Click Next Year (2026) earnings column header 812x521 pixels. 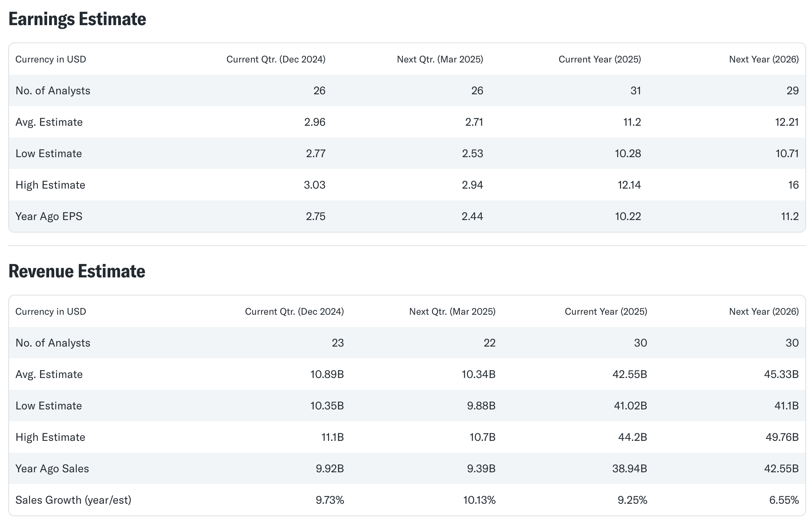coord(764,59)
